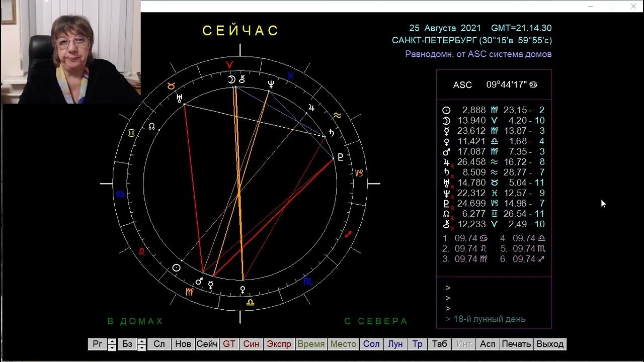Select the Neptune symbol on the chart wheel

pos(271,85)
